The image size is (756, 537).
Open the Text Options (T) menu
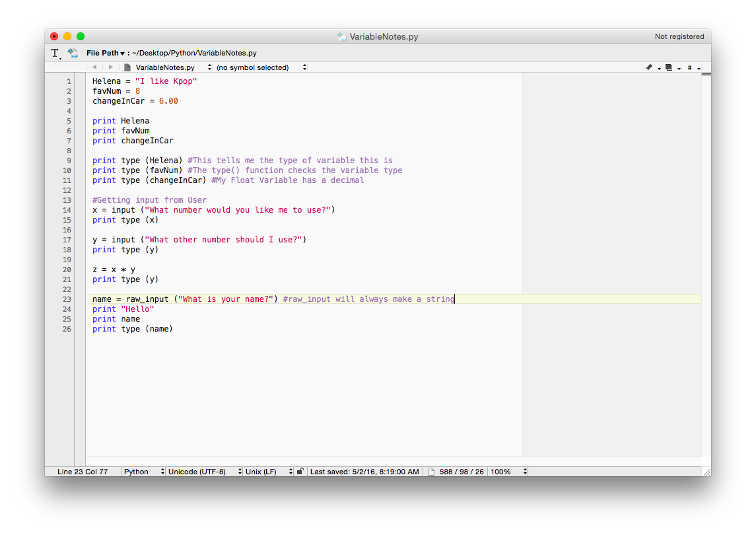pos(55,53)
